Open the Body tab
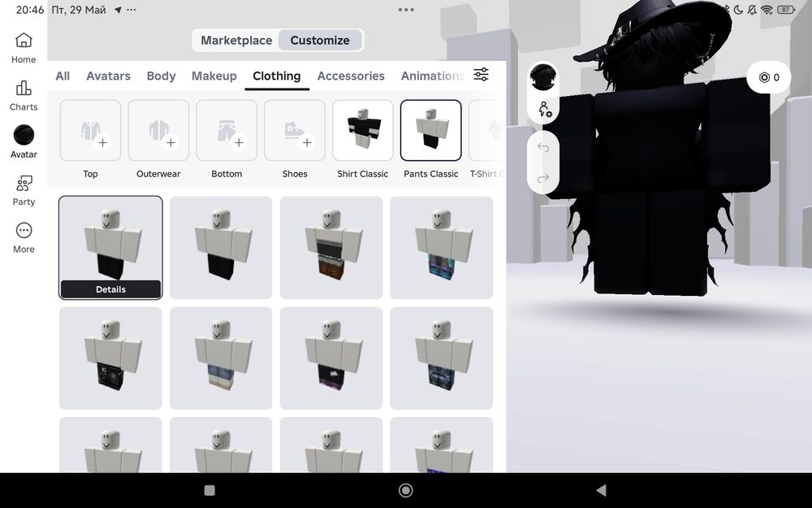Image resolution: width=812 pixels, height=508 pixels. [161, 76]
